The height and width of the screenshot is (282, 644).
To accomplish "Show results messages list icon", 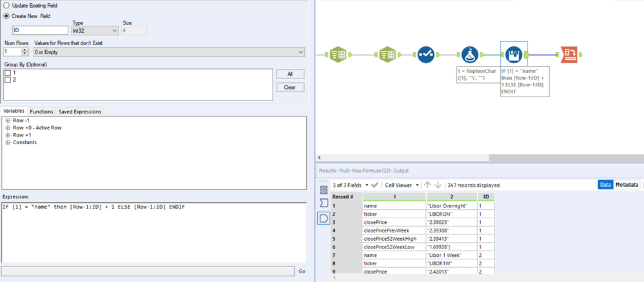I will [x=324, y=190].
